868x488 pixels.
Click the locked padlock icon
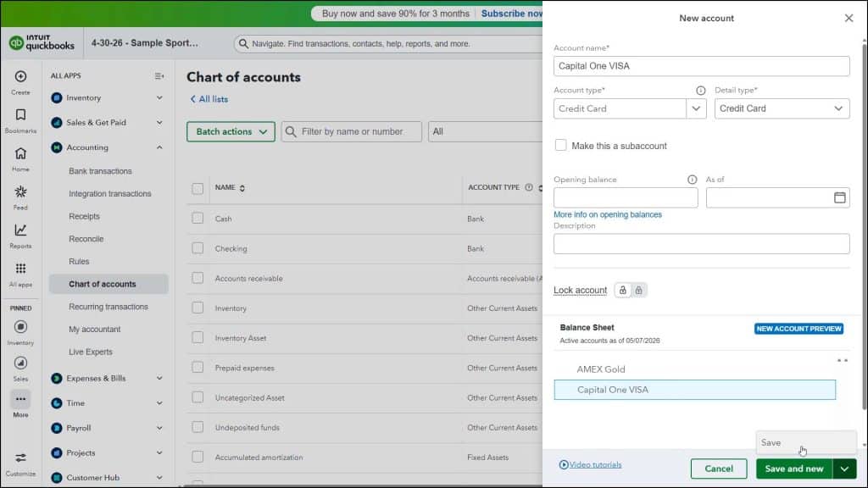[638, 290]
